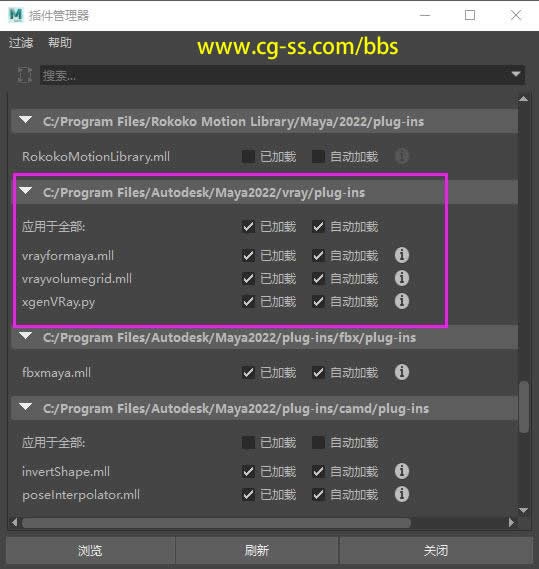This screenshot has width=539, height=569.
Task: Open info for vrayformaya.mll plugin
Action: 401,255
